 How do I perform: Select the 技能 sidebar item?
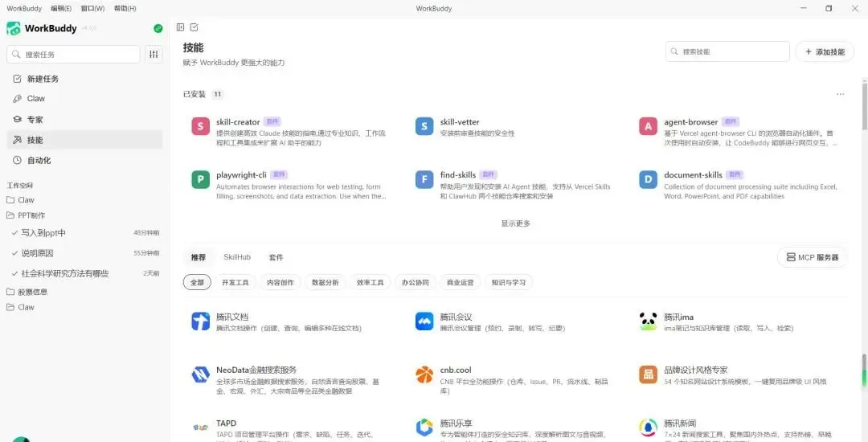84,140
